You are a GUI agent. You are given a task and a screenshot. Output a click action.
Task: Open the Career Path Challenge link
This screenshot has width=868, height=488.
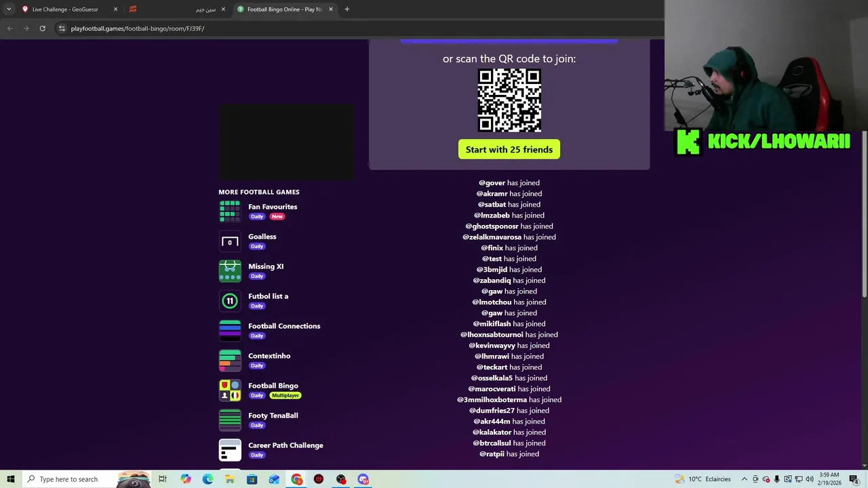(285, 445)
